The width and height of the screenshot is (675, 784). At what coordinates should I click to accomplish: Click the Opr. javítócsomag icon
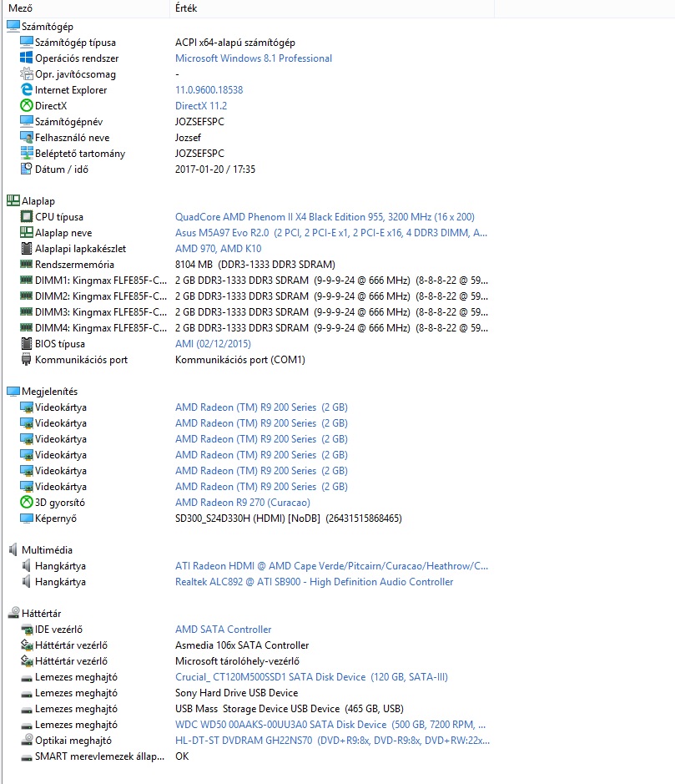tap(27, 74)
